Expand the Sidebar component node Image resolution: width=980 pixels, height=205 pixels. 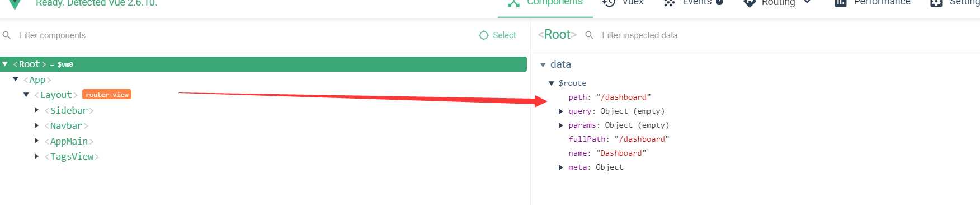(36, 110)
